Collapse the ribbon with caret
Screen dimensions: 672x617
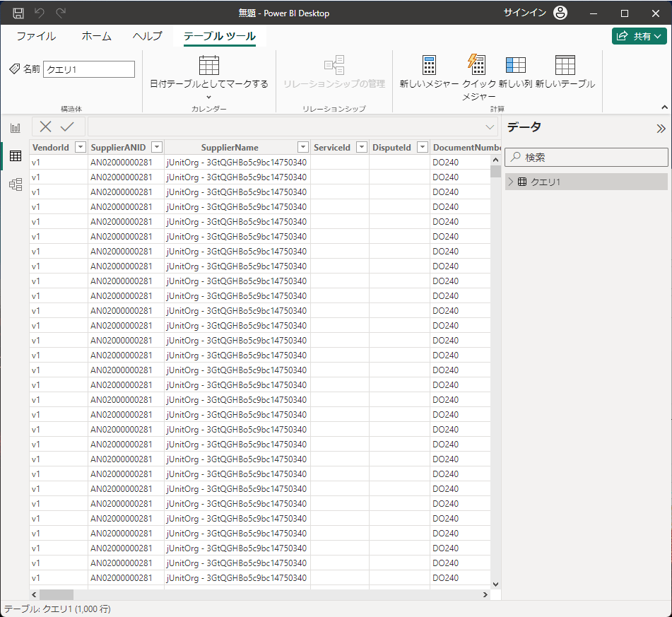(x=664, y=107)
